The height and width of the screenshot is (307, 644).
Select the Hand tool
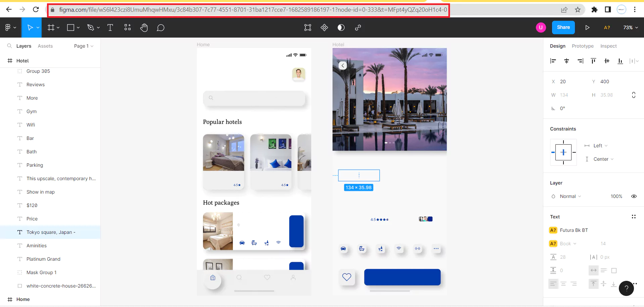pyautogui.click(x=144, y=28)
